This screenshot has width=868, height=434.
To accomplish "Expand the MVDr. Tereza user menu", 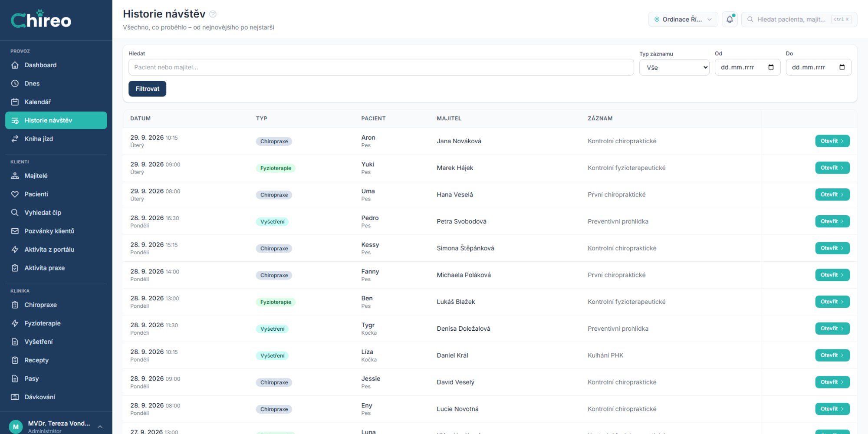I will [x=56, y=427].
